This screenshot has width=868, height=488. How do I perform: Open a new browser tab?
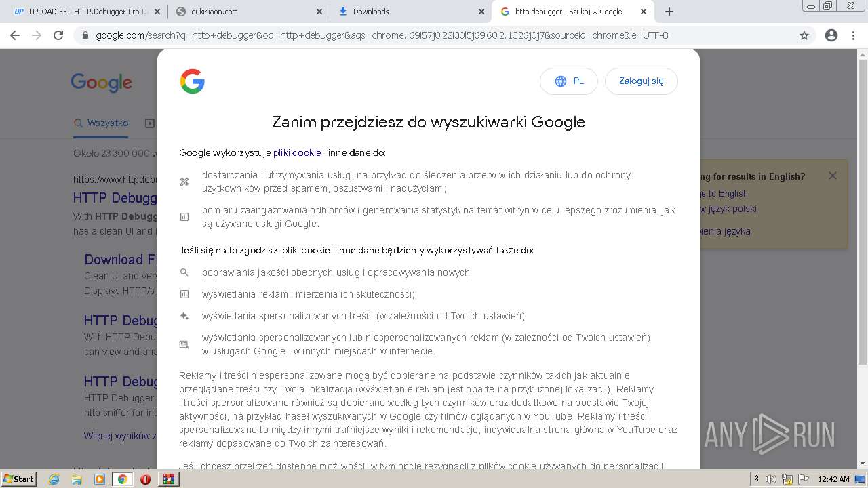coord(669,12)
